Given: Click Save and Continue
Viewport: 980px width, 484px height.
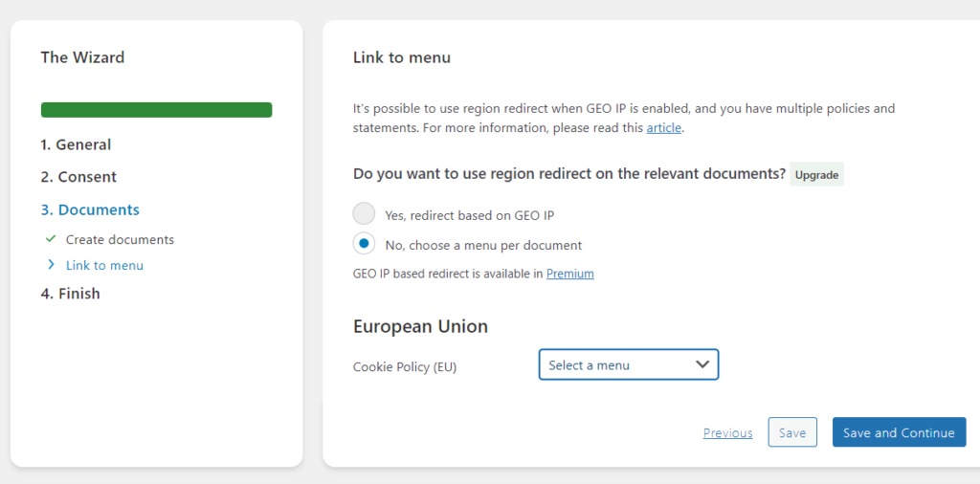Looking at the screenshot, I should (899, 432).
